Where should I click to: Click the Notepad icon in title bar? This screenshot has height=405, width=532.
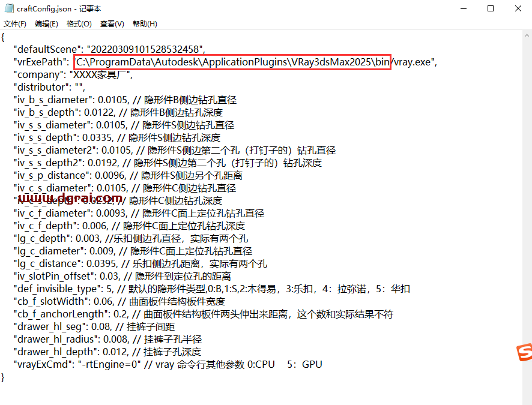pyautogui.click(x=9, y=8)
